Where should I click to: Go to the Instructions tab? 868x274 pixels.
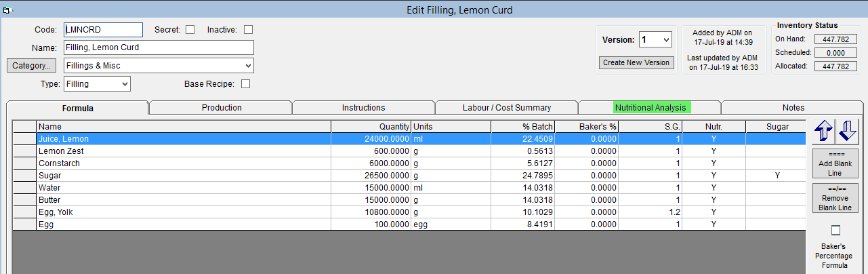[363, 108]
